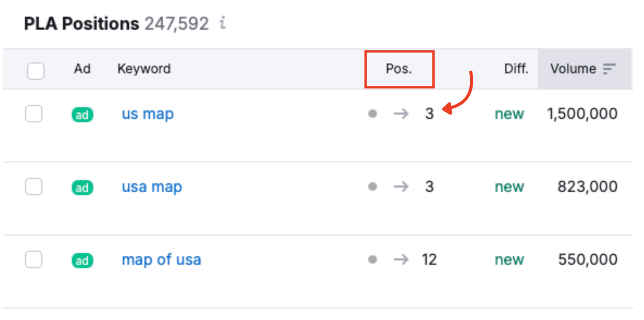Viewport: 644px width, 320px height.
Task: Toggle the select-all checkbox in table header
Action: [36, 71]
